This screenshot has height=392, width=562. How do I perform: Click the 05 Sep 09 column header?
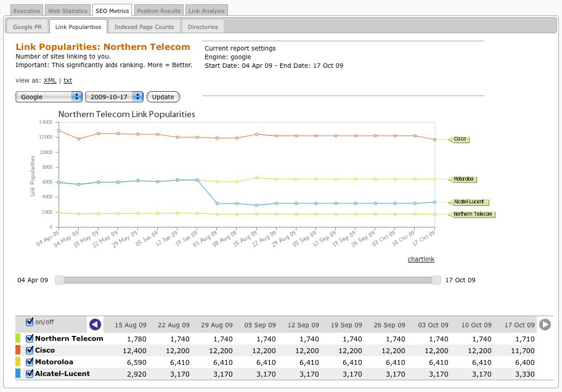[x=260, y=325]
